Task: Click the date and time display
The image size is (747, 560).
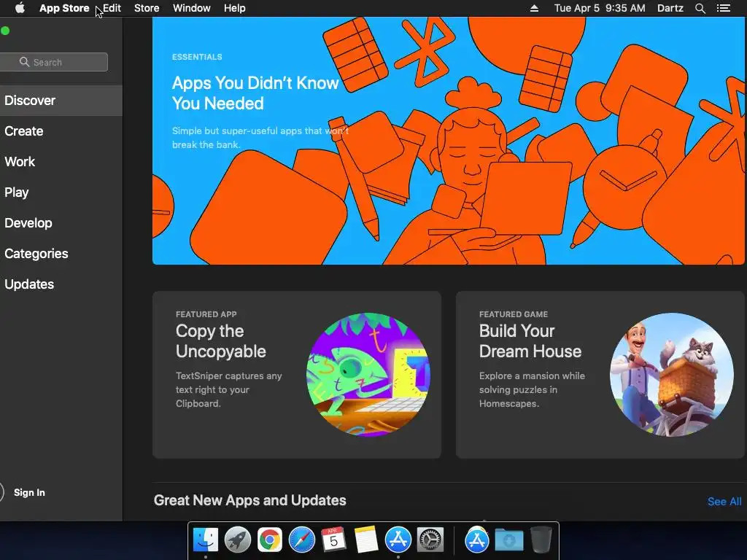Action: coord(600,8)
